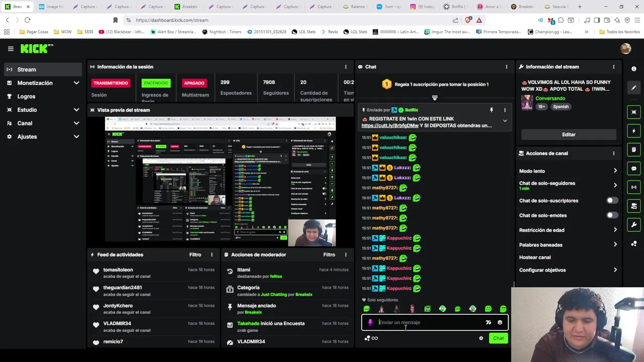Toggle the document panel icon in right sidebar
This screenshot has height=362, width=644.
pos(634,150)
